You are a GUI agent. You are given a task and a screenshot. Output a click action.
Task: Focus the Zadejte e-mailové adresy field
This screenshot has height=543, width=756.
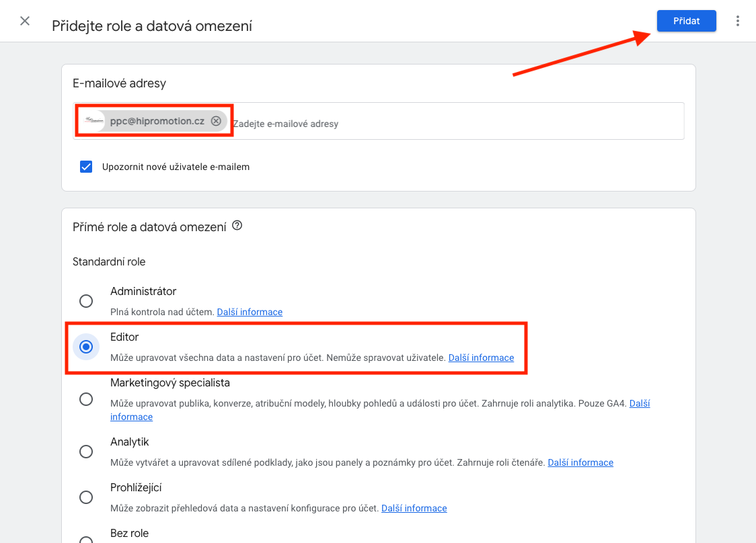[458, 124]
